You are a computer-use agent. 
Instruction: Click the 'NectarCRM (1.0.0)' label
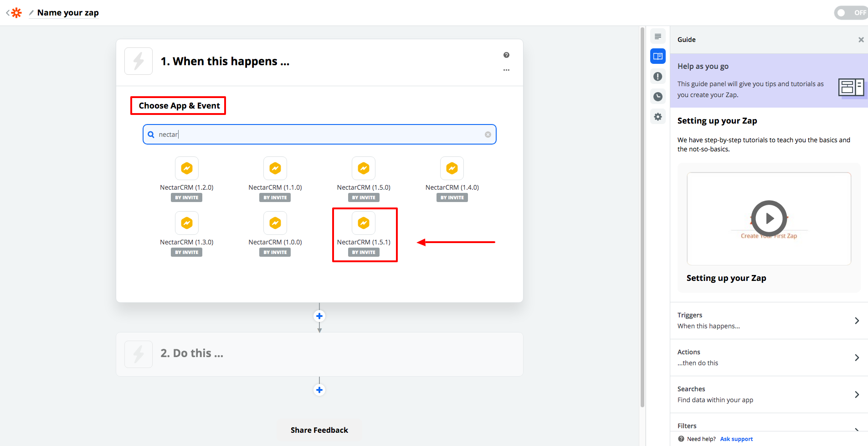click(275, 242)
